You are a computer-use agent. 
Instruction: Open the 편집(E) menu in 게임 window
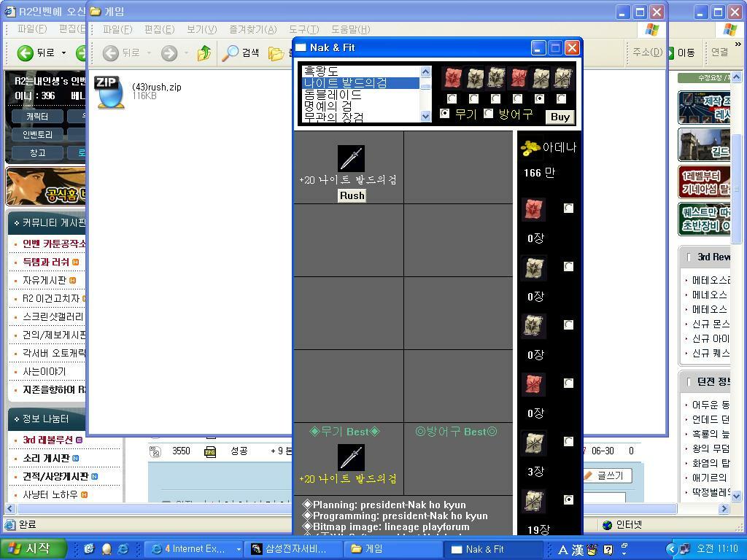(x=159, y=29)
